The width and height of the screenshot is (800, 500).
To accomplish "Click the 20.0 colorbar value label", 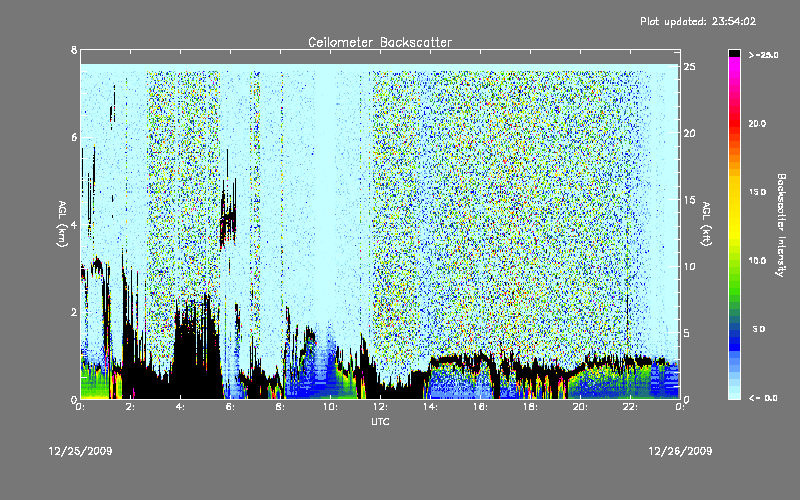I will pyautogui.click(x=757, y=123).
